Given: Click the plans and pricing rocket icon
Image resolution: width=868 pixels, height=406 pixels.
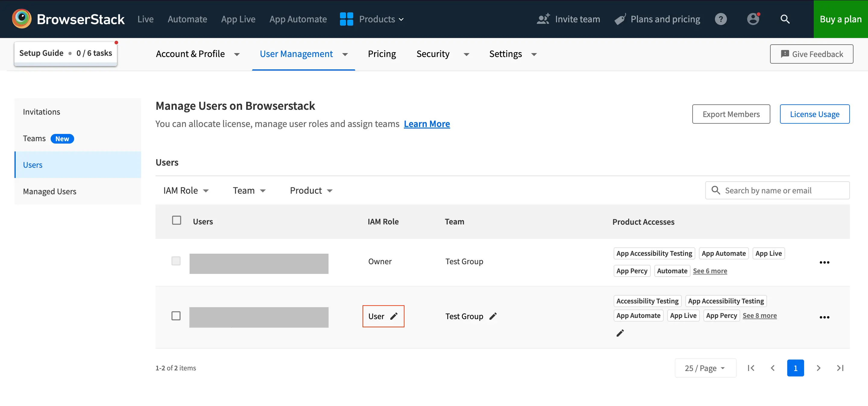Looking at the screenshot, I should point(619,19).
